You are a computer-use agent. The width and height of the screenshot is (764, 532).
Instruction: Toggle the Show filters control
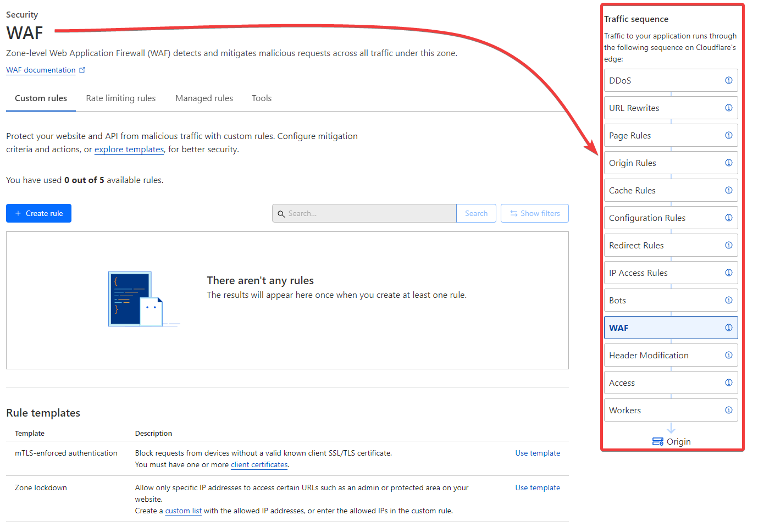click(534, 213)
